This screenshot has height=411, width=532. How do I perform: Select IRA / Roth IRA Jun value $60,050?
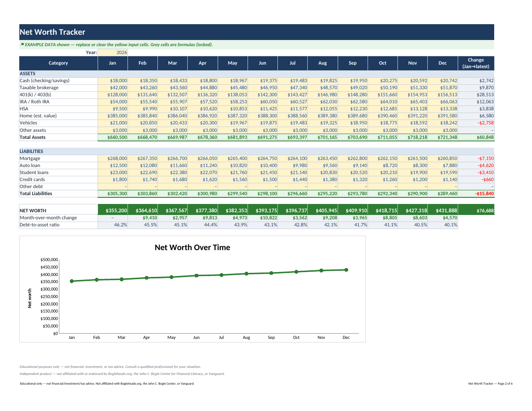(x=262, y=102)
